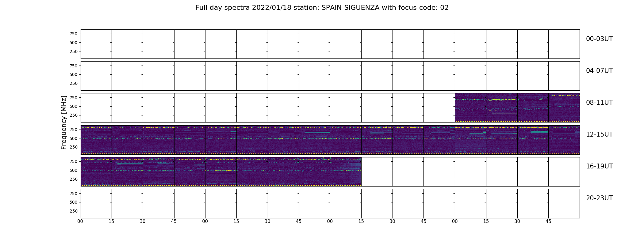644x245 pixels.
Task: Click the last "45" x-axis tick label
Action: click(x=548, y=221)
